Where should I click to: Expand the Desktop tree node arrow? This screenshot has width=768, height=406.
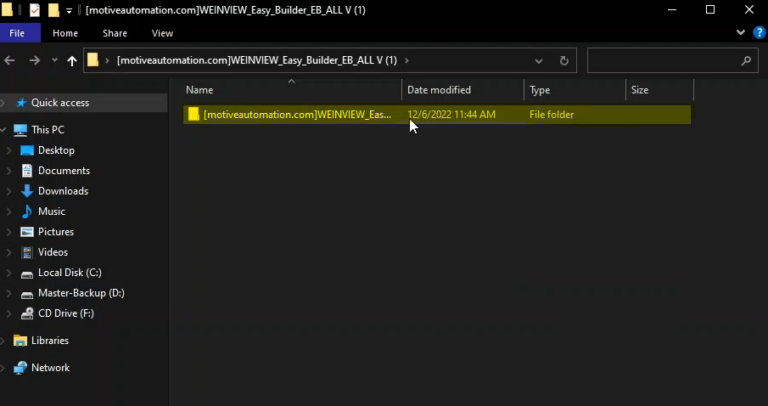click(x=9, y=150)
